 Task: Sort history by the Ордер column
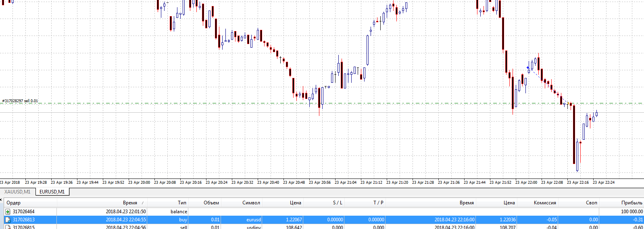(13, 203)
